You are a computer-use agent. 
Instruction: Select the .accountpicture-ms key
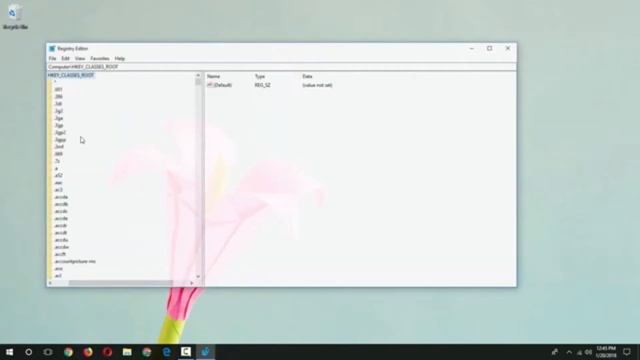75,261
